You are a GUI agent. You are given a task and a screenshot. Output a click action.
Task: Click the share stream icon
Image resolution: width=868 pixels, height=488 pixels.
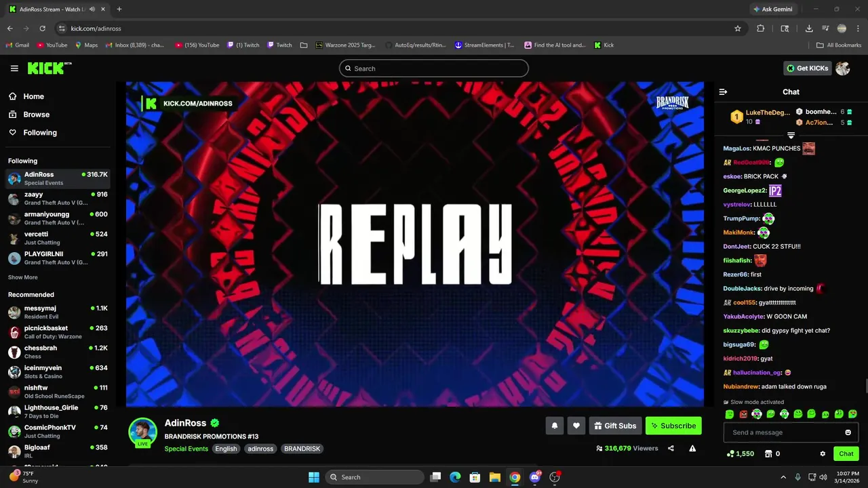point(671,448)
